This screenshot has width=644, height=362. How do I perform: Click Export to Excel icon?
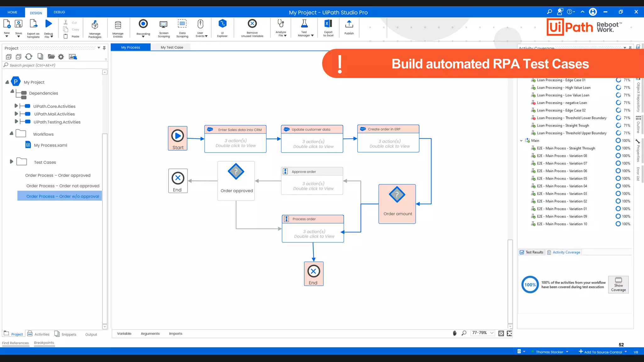point(328,24)
